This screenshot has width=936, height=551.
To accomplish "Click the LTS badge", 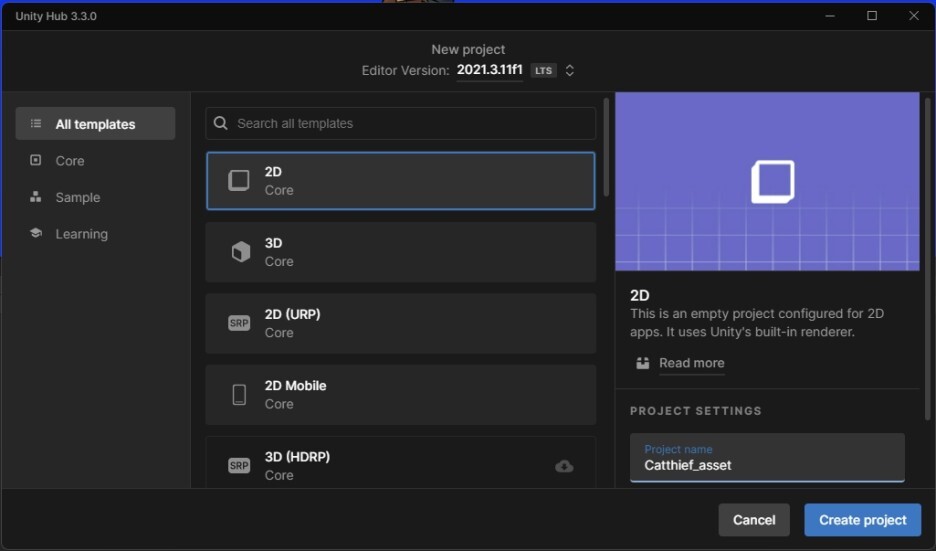I will coord(543,70).
